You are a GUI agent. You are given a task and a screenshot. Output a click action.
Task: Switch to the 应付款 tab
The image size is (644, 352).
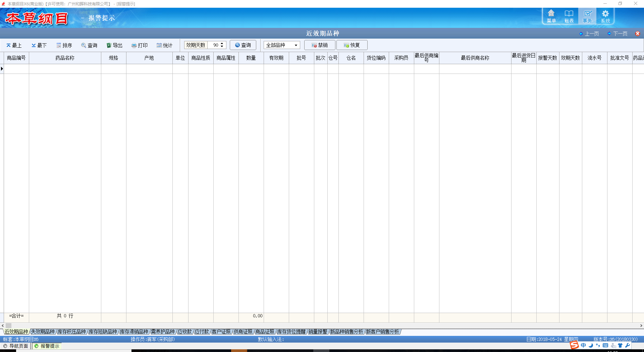202,332
